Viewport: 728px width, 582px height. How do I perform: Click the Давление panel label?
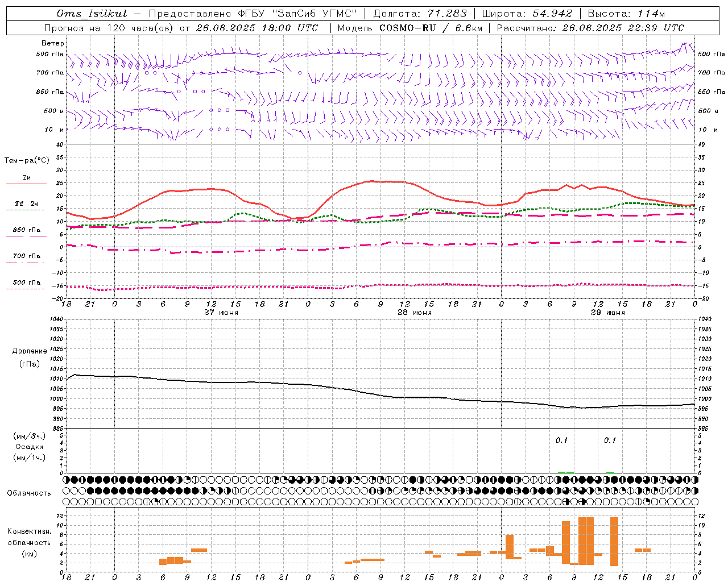click(30, 351)
